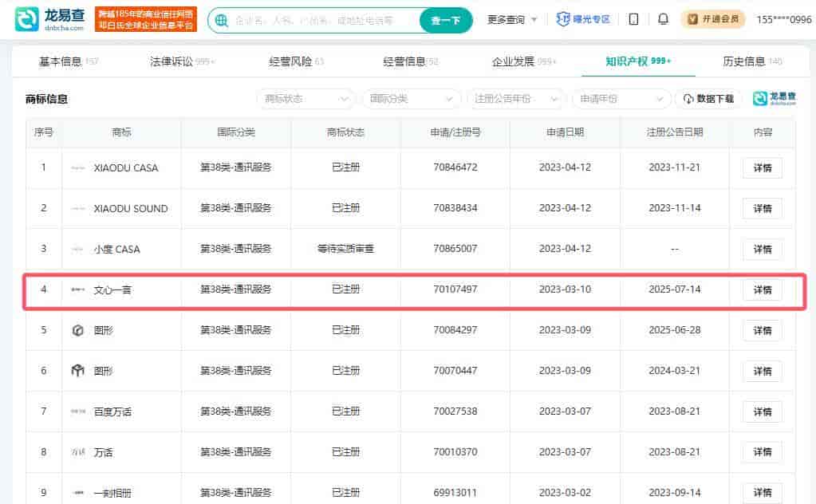Open the notification bell icon
The width and height of the screenshot is (816, 504).
click(663, 19)
